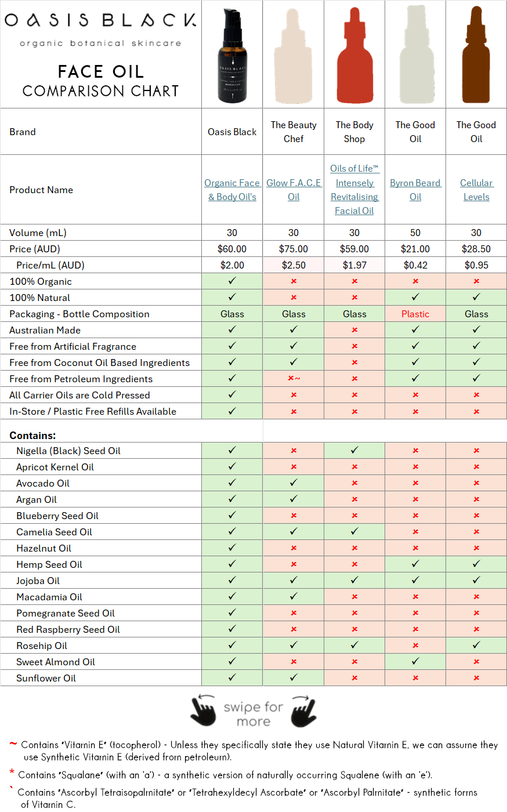This screenshot has height=812, width=507.
Task: Click the 50 volume cell
Action: (415, 233)
